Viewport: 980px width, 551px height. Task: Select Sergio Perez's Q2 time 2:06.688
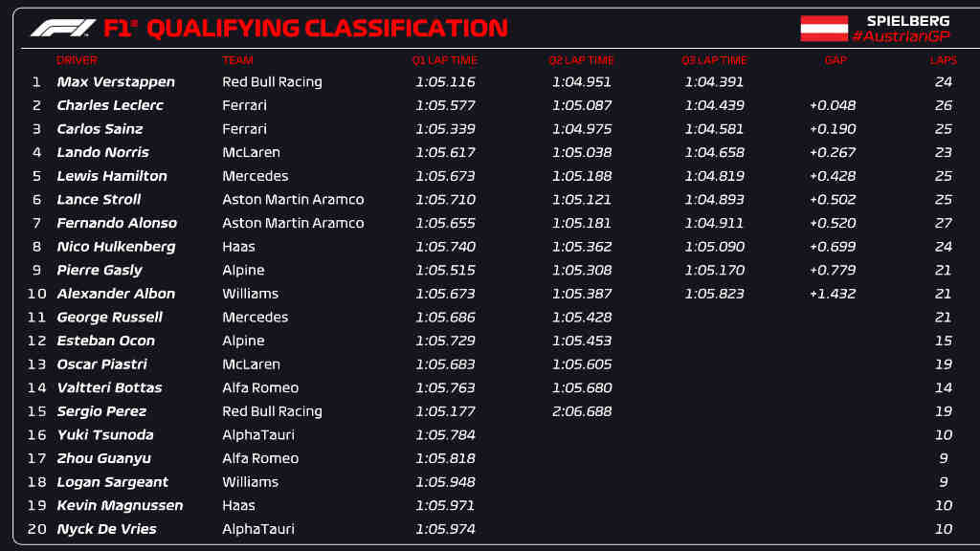(x=581, y=411)
